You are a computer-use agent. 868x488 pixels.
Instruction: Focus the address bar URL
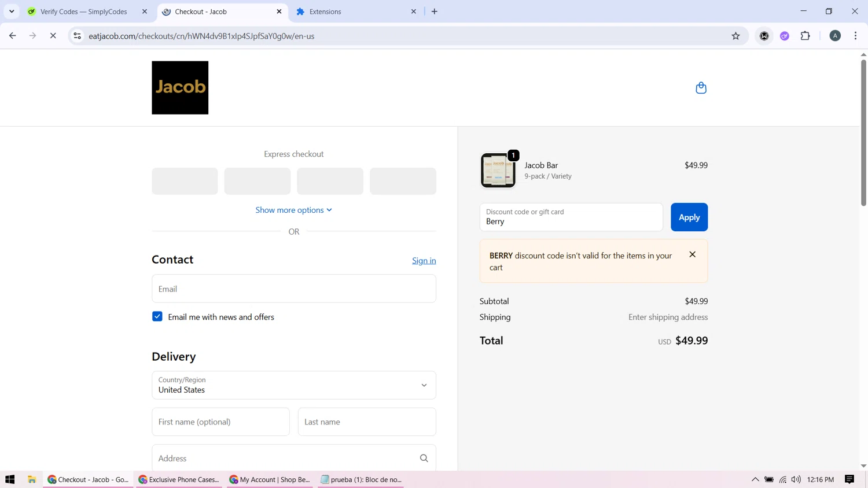(x=201, y=36)
